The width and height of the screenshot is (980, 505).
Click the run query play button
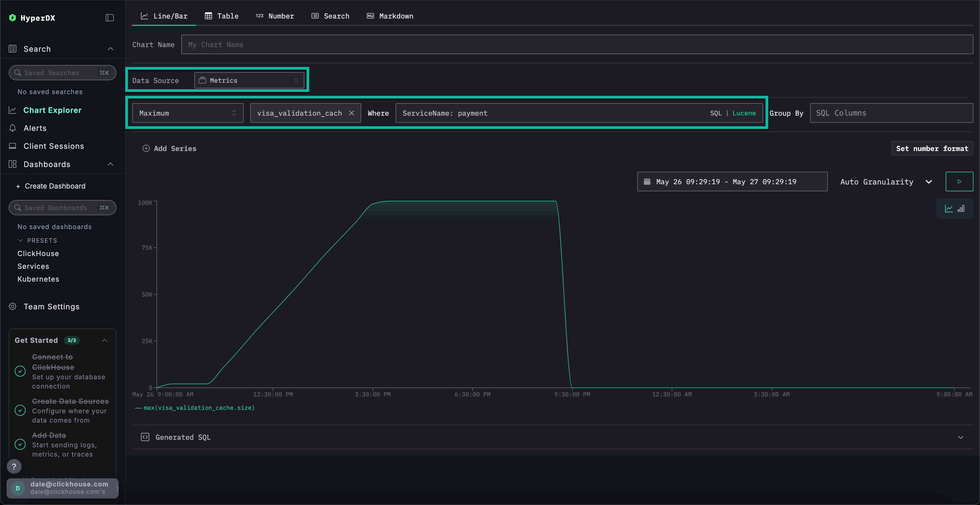(959, 181)
